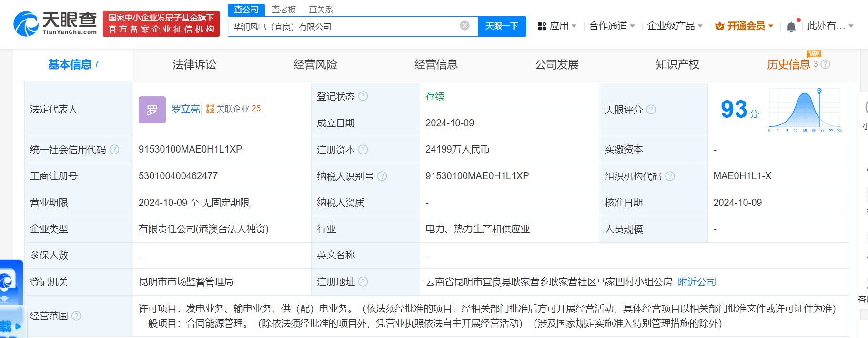Click help icon beside 登记状态
Screen dimensions: 868x338
click(x=363, y=96)
